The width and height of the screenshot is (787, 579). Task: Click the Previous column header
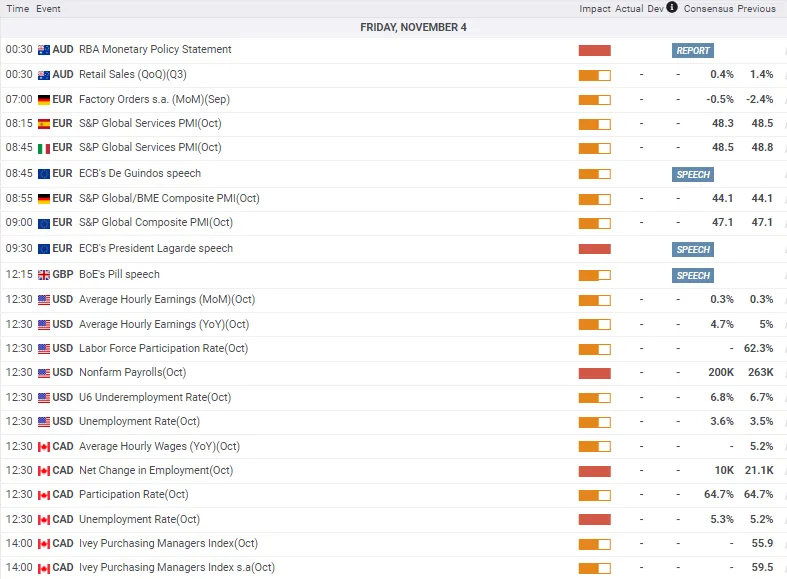[756, 9]
